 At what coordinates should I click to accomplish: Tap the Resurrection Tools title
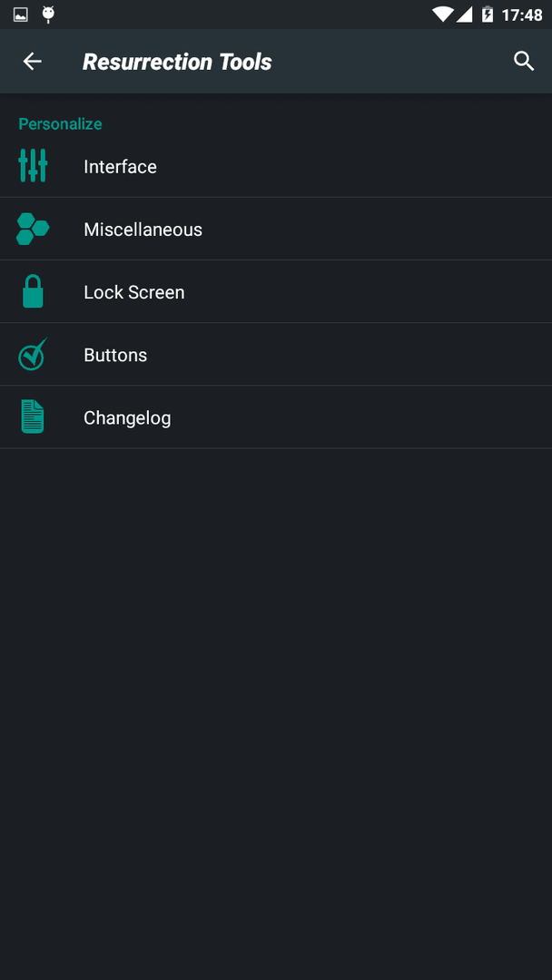point(177,62)
